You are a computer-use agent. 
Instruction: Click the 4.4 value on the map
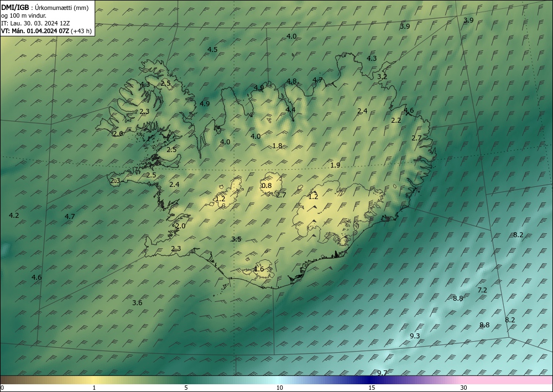point(290,109)
